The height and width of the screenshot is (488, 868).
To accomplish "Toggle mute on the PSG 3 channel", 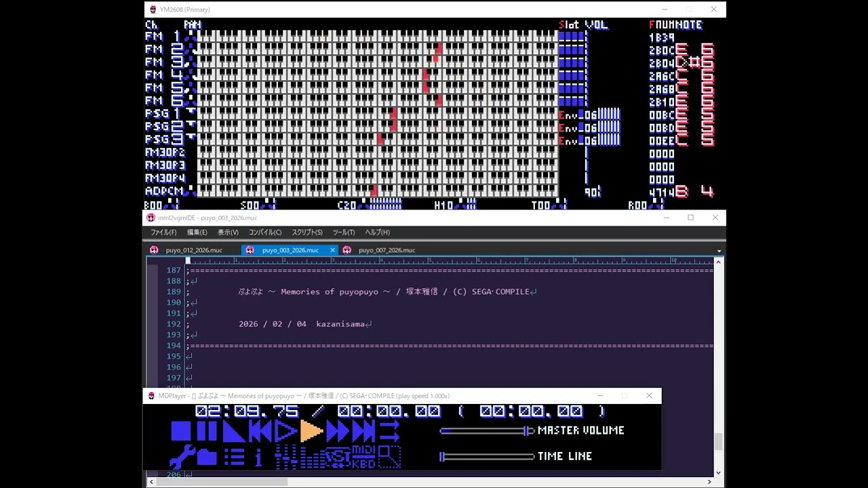I will [x=163, y=140].
